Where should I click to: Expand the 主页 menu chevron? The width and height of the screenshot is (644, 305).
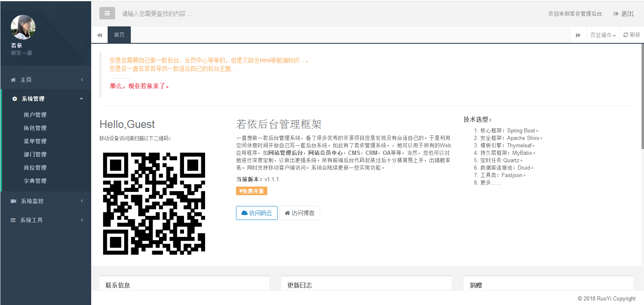(82, 80)
